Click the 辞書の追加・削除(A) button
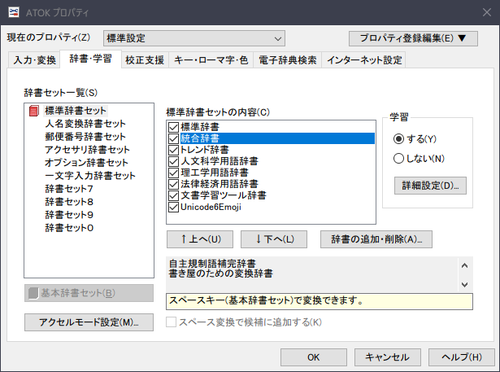500x372 pixels. pyautogui.click(x=376, y=239)
